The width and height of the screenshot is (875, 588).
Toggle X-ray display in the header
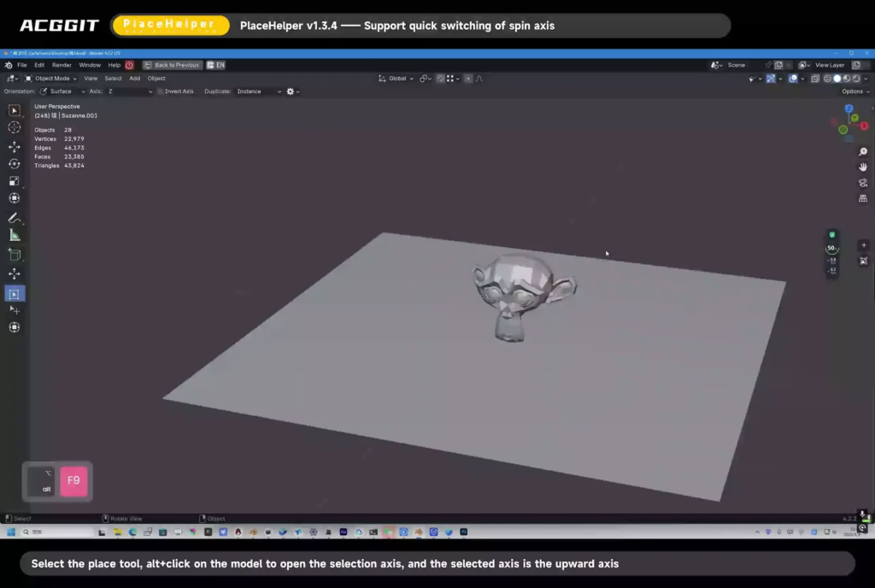(x=814, y=79)
